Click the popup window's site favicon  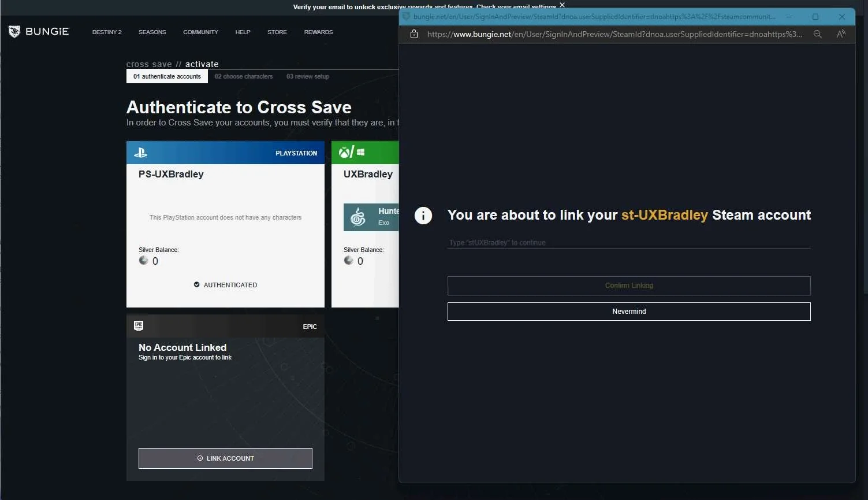click(x=406, y=17)
